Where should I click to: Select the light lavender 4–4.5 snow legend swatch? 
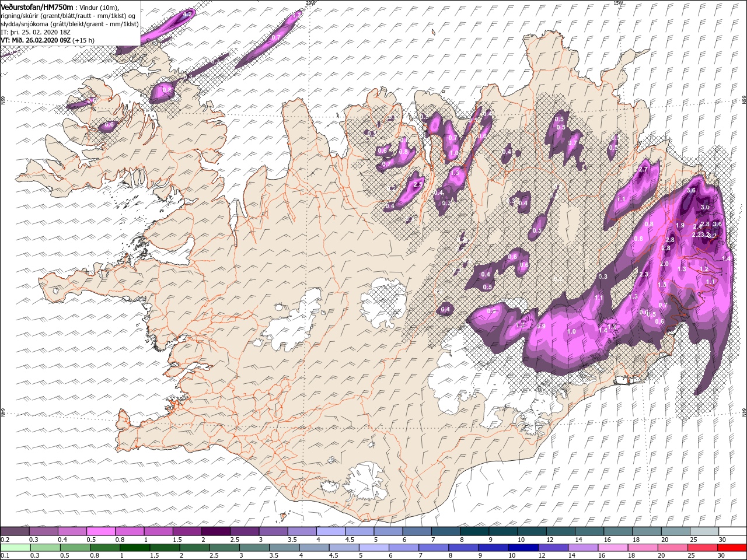(x=331, y=531)
